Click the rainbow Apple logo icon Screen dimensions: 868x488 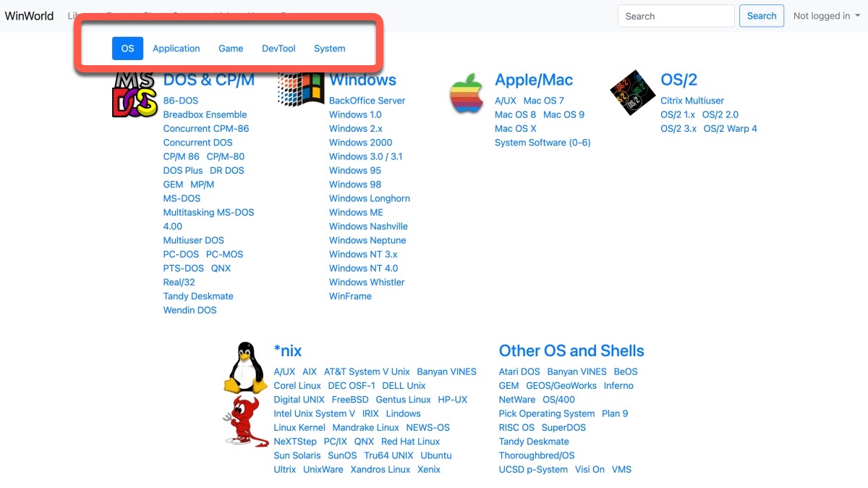tap(467, 93)
